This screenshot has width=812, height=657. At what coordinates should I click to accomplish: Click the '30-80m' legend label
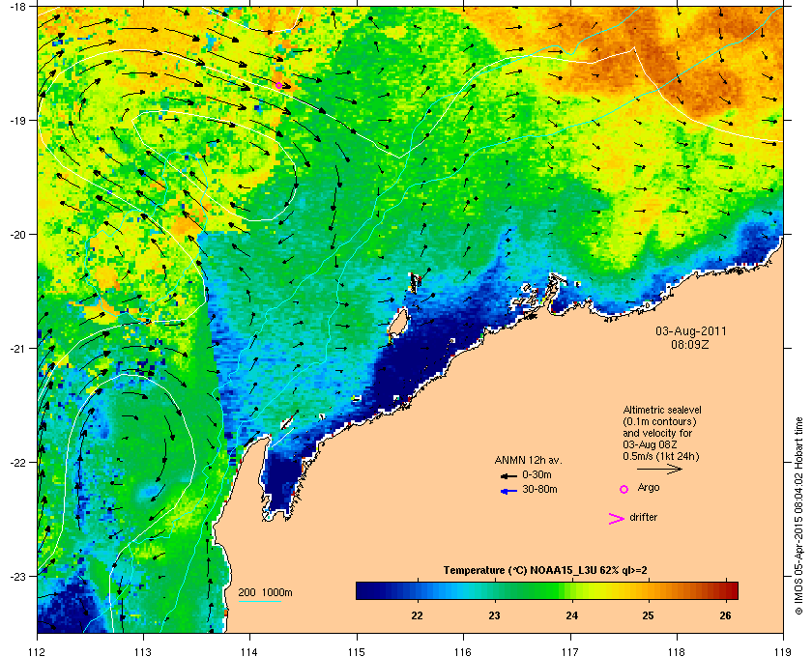(539, 489)
